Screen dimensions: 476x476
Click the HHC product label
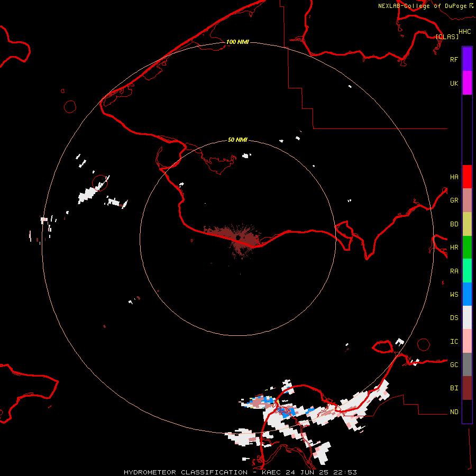pyautogui.click(x=464, y=32)
